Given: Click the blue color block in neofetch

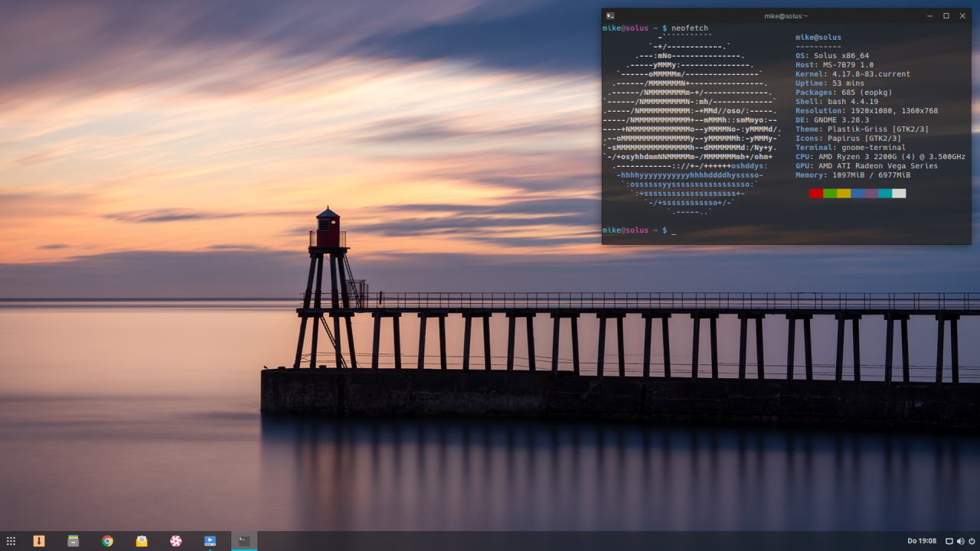Looking at the screenshot, I should click(x=857, y=194).
